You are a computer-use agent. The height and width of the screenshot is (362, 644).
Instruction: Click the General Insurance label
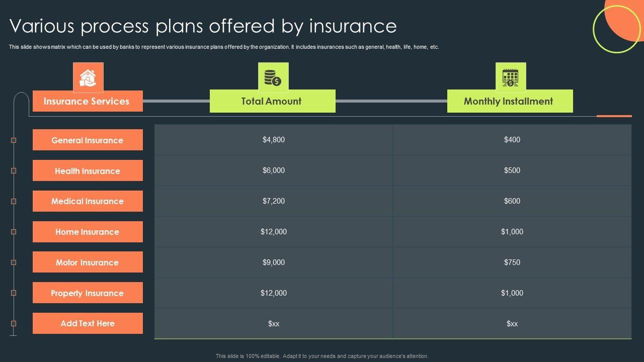click(88, 140)
